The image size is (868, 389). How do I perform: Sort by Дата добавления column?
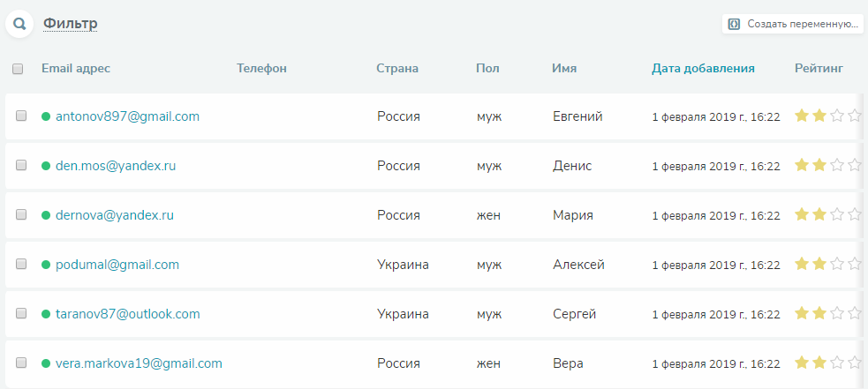tap(703, 68)
